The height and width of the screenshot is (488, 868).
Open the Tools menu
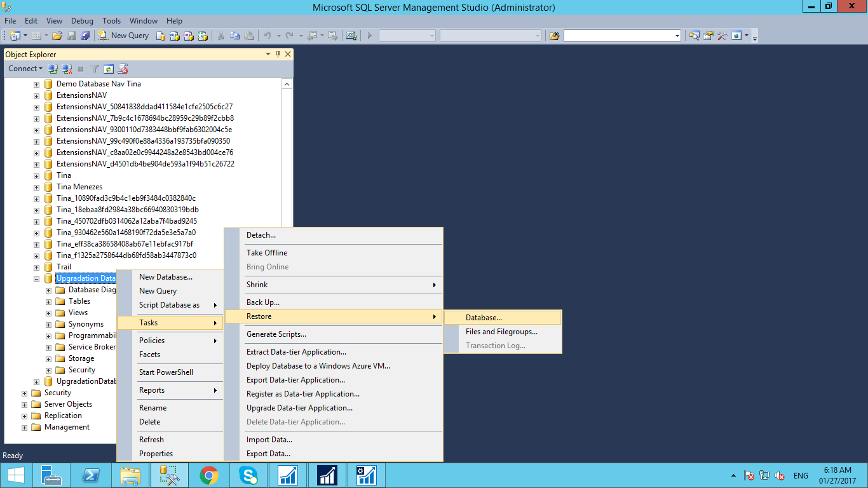click(x=112, y=21)
